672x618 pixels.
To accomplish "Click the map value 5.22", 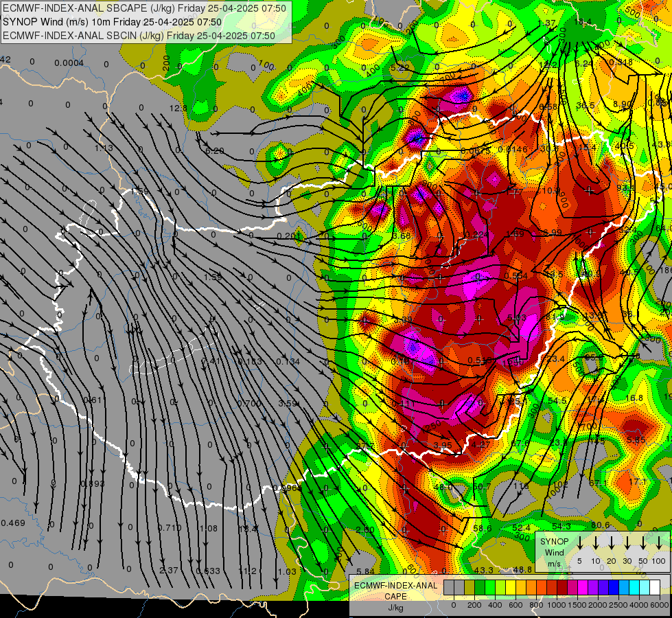I will point(400,67).
